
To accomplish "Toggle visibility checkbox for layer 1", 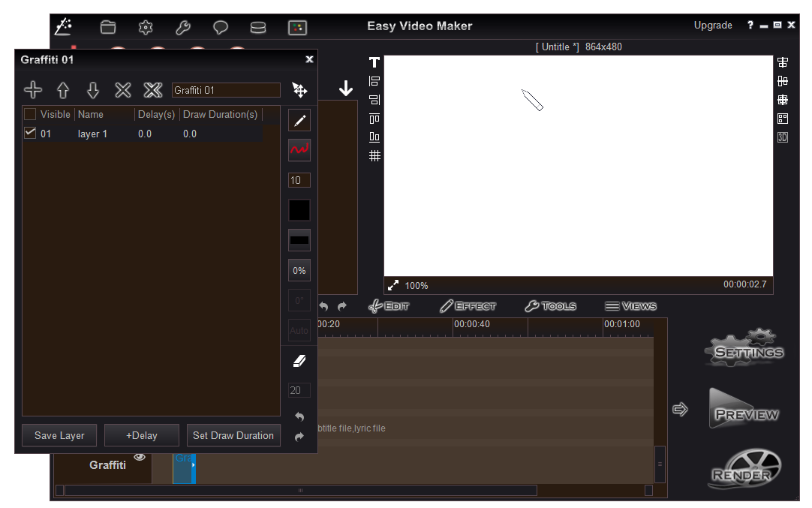I will [x=30, y=133].
